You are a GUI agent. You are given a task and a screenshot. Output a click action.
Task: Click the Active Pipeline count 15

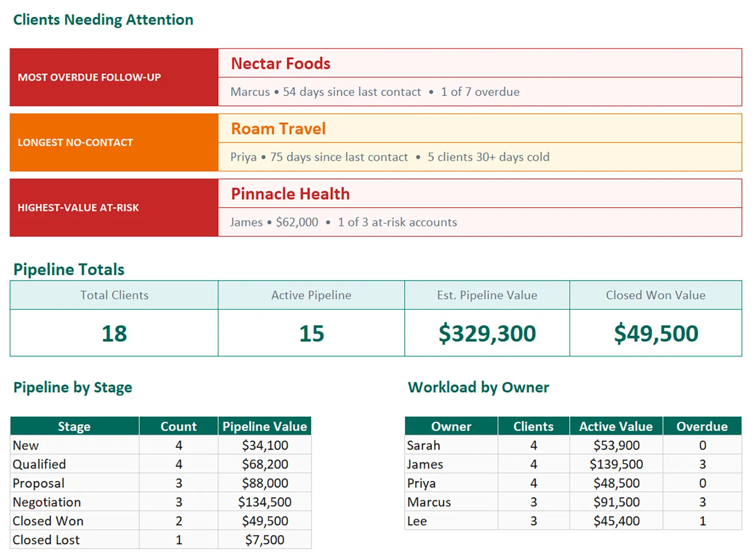pyautogui.click(x=311, y=333)
